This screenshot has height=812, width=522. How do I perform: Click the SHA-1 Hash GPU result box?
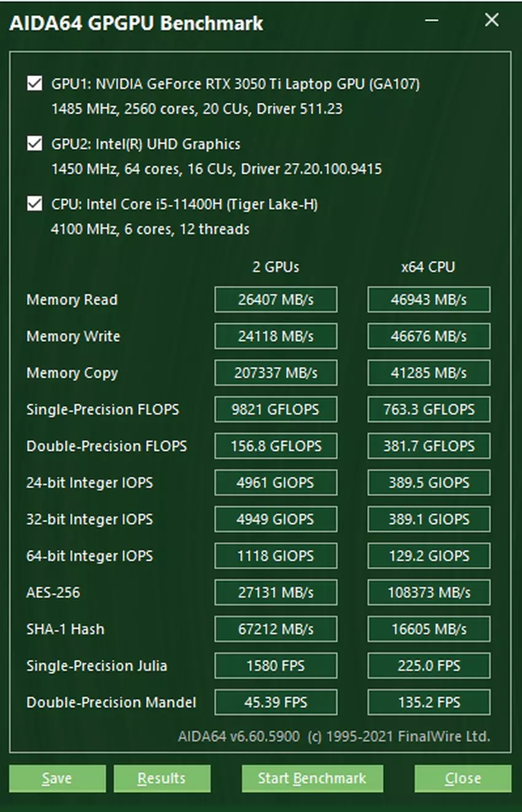(x=276, y=629)
